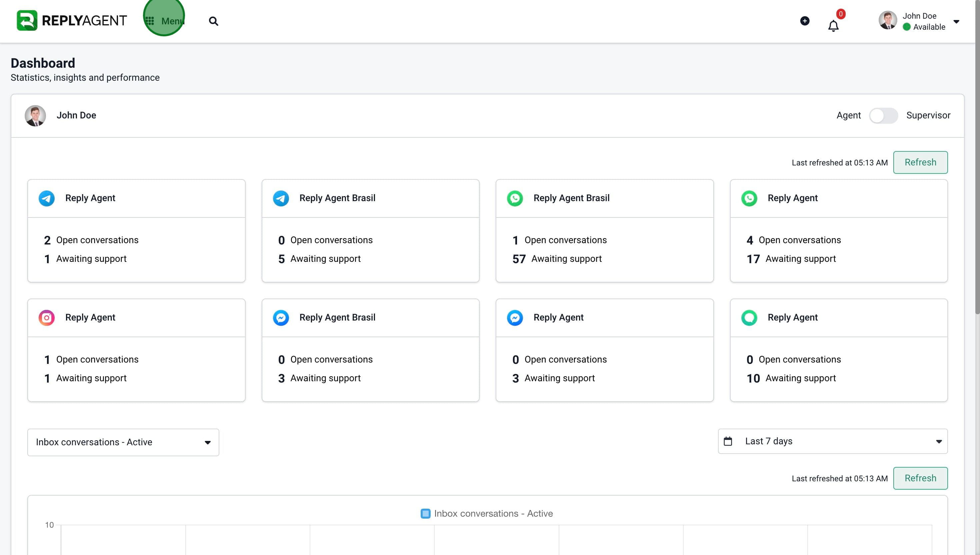Open the Menu grid
980x555 pixels.
point(165,21)
